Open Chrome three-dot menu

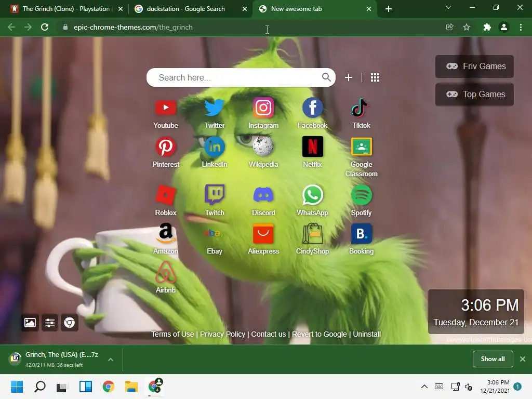click(521, 27)
